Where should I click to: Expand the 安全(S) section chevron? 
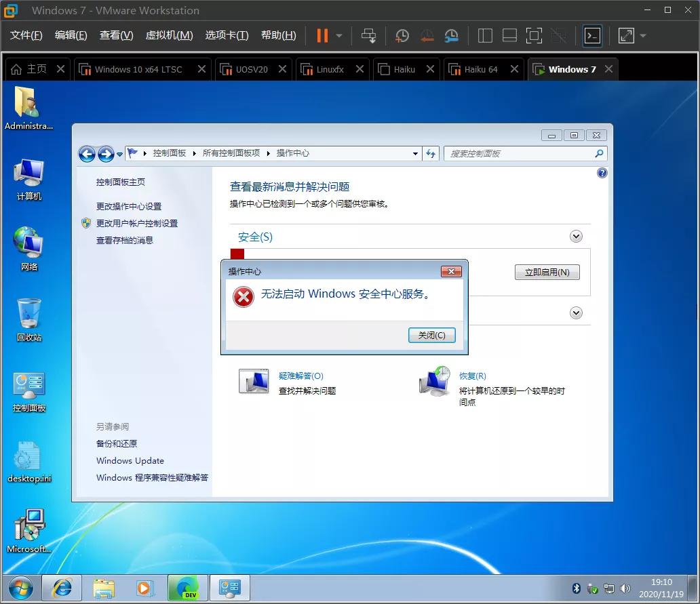click(x=576, y=236)
